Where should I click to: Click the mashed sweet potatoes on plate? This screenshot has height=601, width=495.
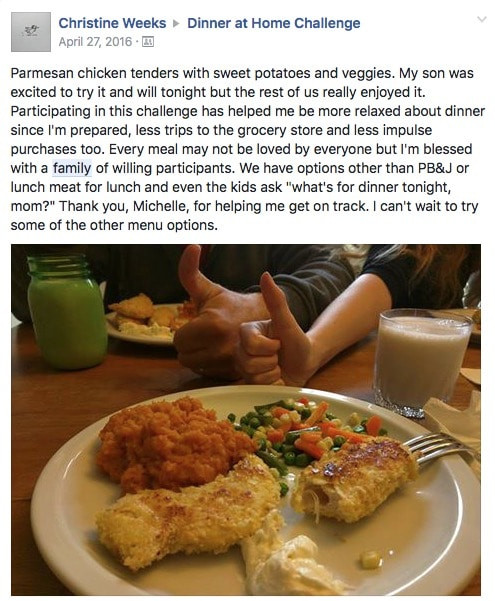(173, 445)
